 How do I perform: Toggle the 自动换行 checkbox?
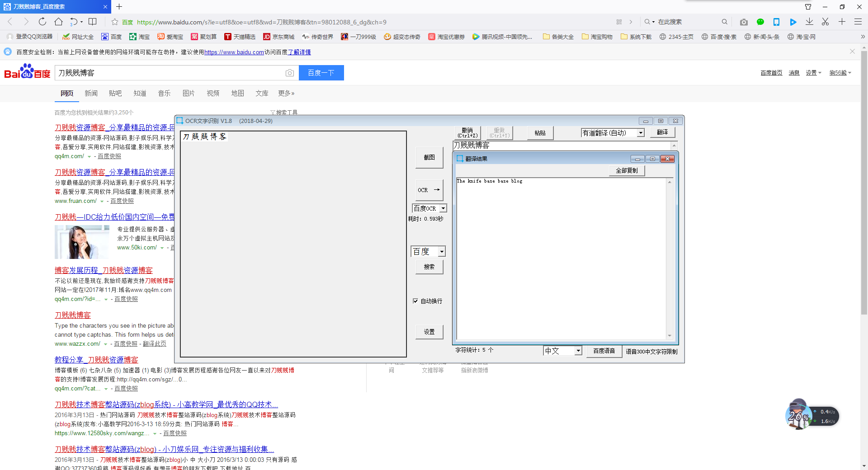tap(415, 301)
